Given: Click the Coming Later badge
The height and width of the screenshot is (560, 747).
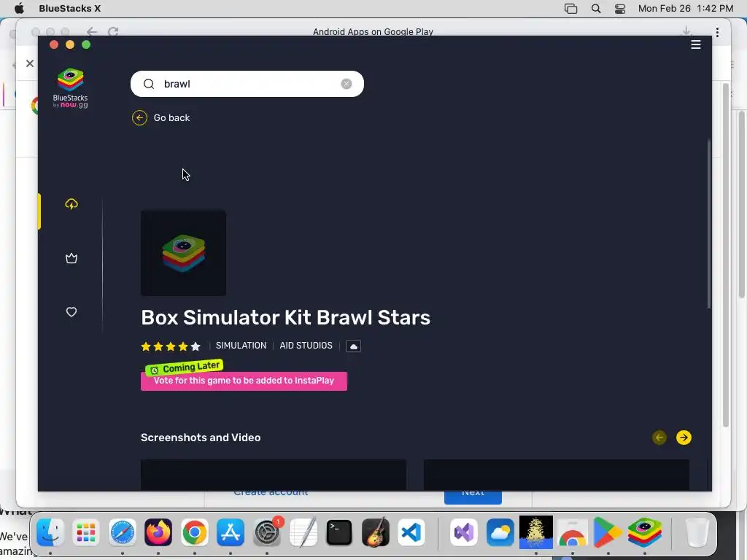Looking at the screenshot, I should [185, 367].
